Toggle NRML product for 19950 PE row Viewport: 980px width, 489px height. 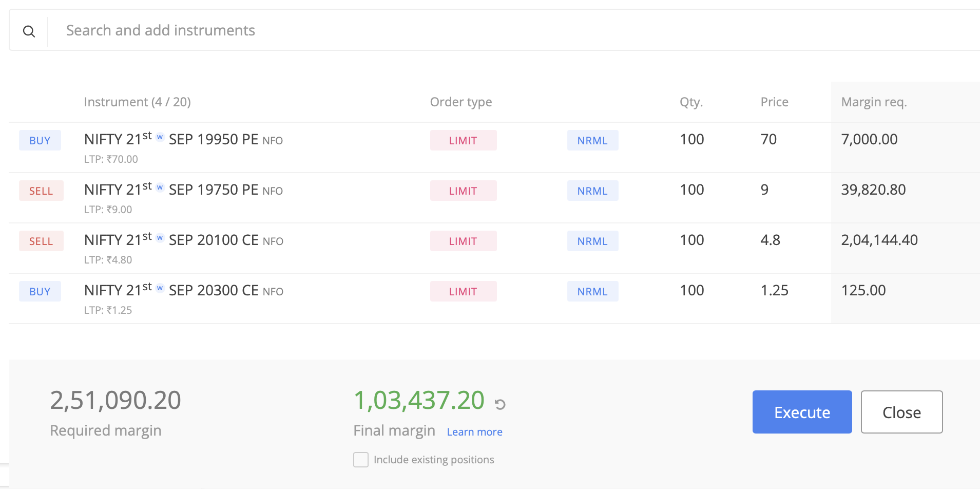tap(592, 140)
